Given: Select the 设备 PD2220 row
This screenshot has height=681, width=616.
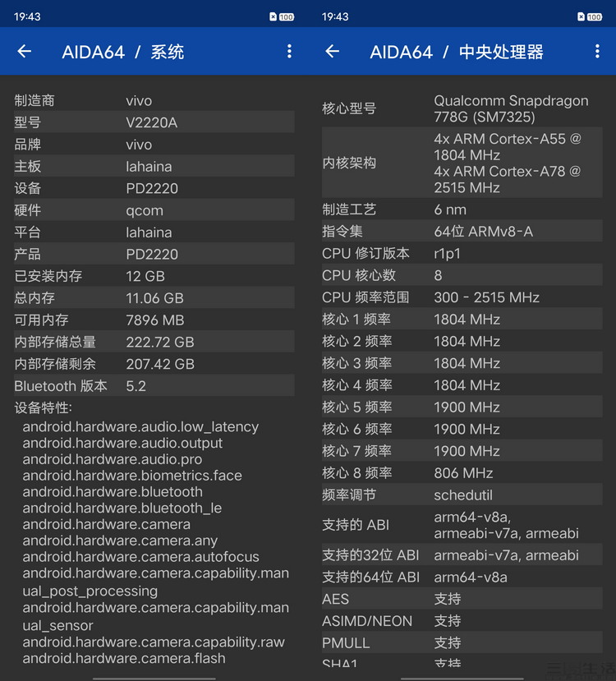Looking at the screenshot, I should (x=154, y=188).
